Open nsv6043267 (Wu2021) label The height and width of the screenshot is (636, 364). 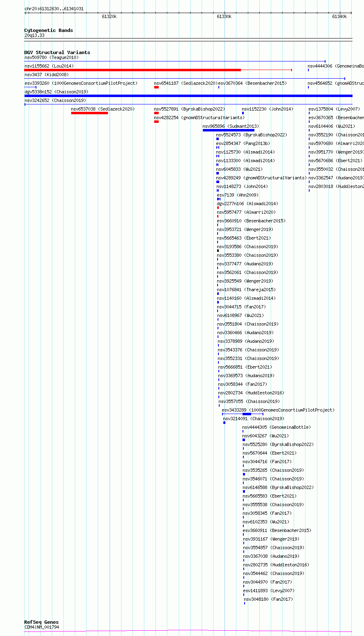pyautogui.click(x=265, y=436)
